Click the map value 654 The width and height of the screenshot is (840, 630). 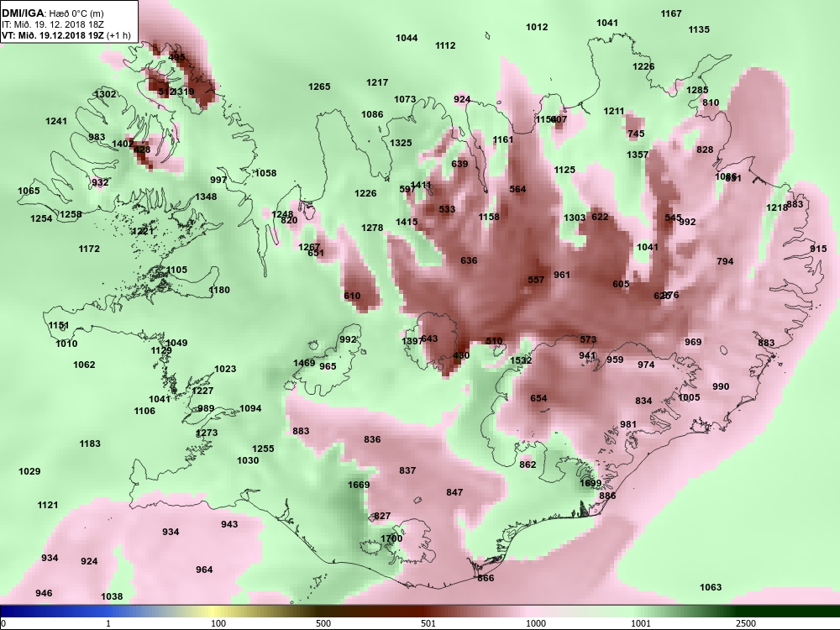pyautogui.click(x=538, y=398)
